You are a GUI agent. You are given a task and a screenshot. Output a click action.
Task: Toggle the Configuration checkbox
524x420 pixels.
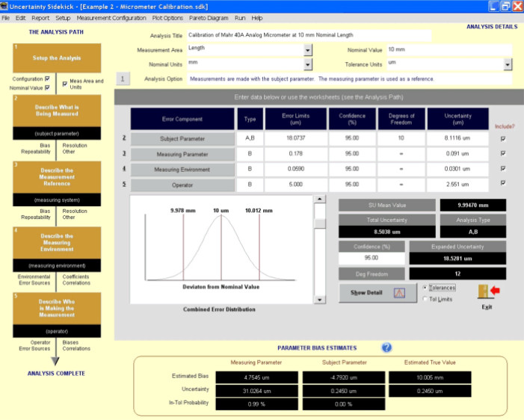(47, 78)
